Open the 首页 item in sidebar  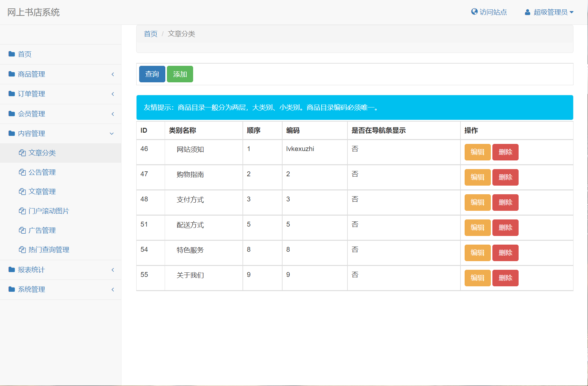[24, 54]
